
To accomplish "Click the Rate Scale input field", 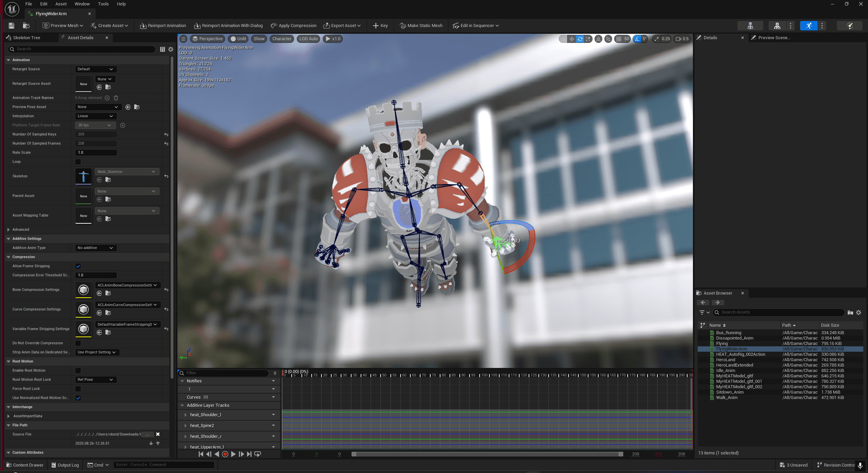I will [x=96, y=153].
